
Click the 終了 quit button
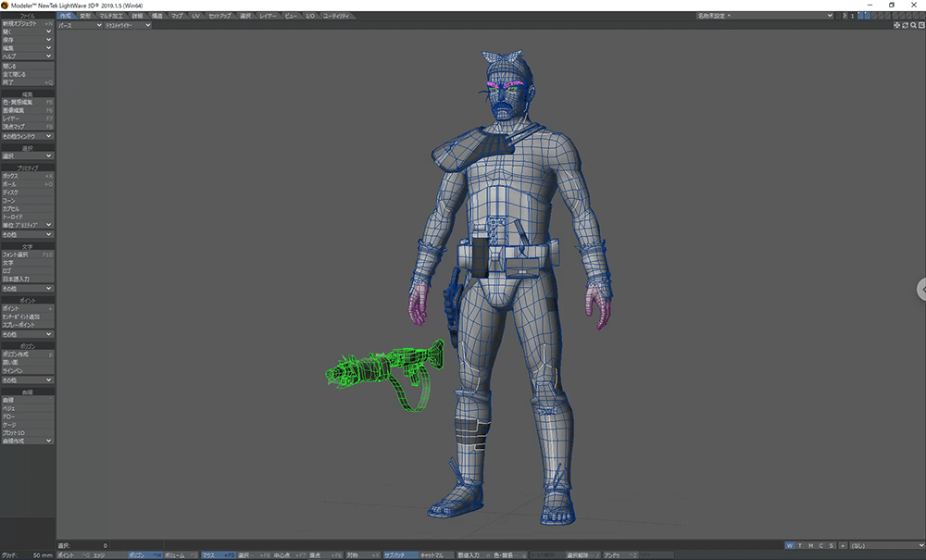(x=27, y=82)
